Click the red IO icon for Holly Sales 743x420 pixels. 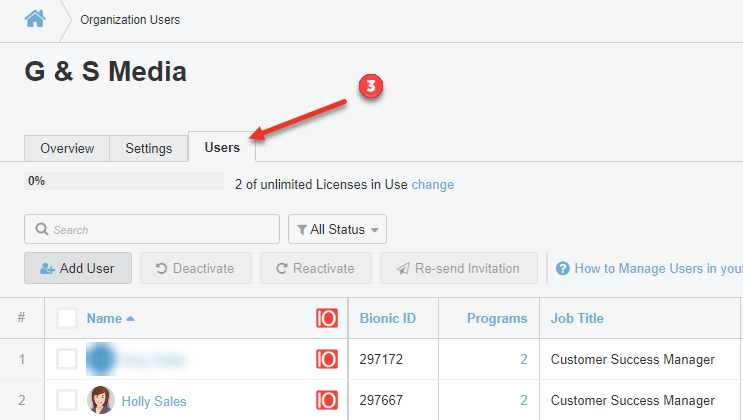326,400
